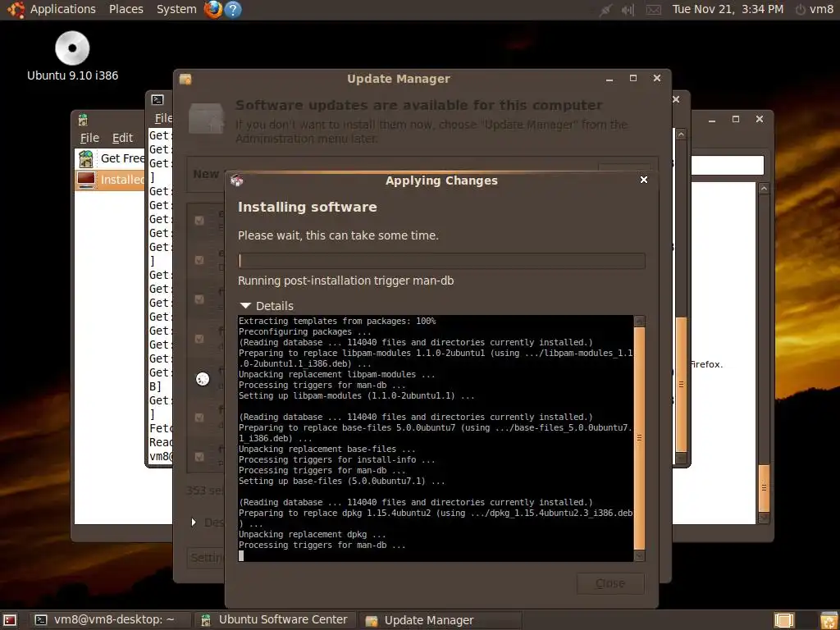Open the clock showing Tue Nov 21
The image size is (840, 630).
(728, 9)
